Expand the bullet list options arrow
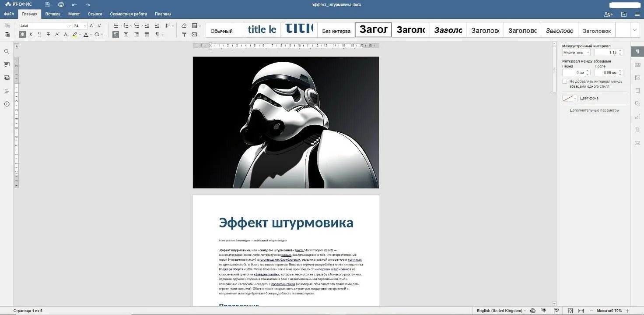The width and height of the screenshot is (644, 315). [120, 26]
